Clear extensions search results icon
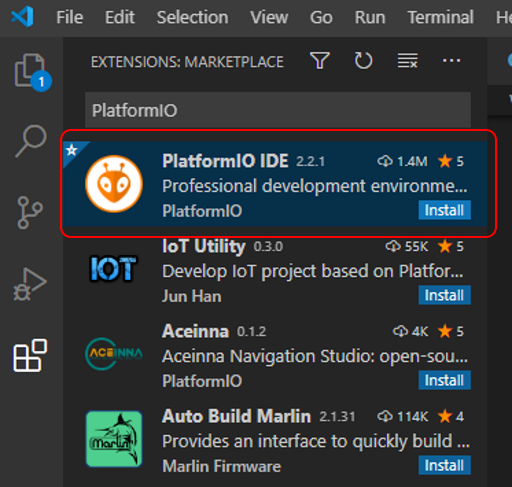The height and width of the screenshot is (487, 512). (x=407, y=61)
